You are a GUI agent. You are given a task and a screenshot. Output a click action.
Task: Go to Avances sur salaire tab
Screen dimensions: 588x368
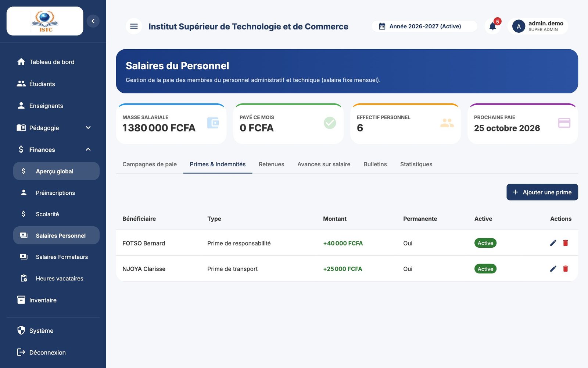[324, 164]
